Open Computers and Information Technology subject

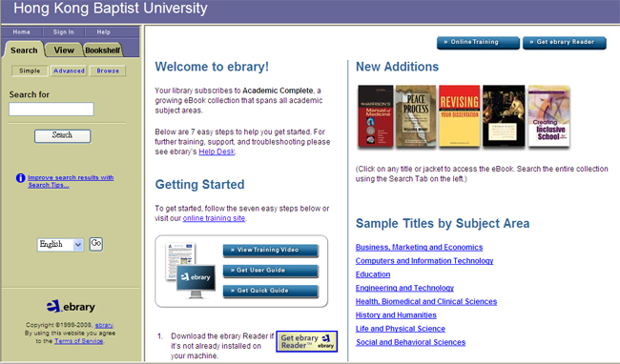click(424, 261)
